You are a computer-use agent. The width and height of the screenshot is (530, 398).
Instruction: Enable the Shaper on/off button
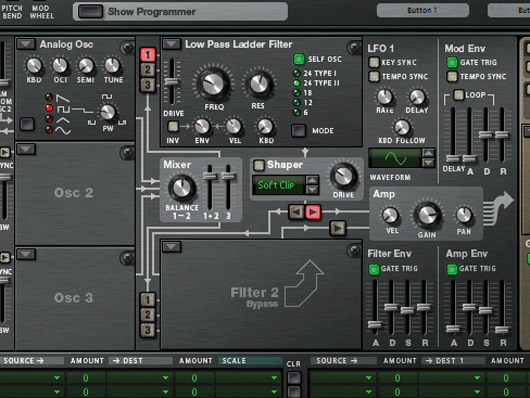[x=259, y=165]
